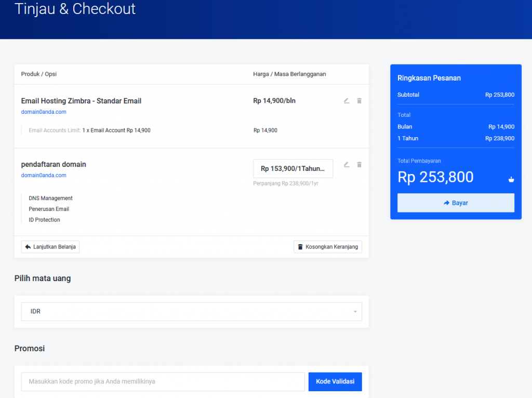This screenshot has height=398, width=532.
Task: Remove pendaftaran domain using trash icon
Action: [359, 165]
